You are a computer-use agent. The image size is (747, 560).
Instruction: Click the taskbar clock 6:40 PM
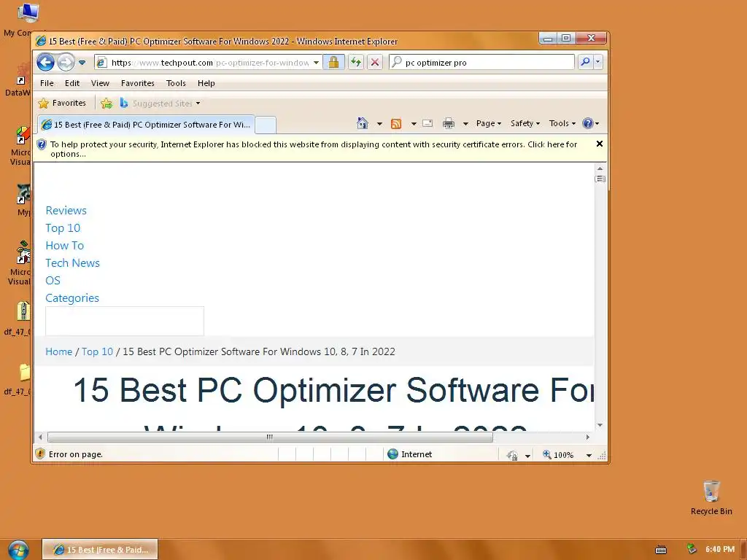720,549
